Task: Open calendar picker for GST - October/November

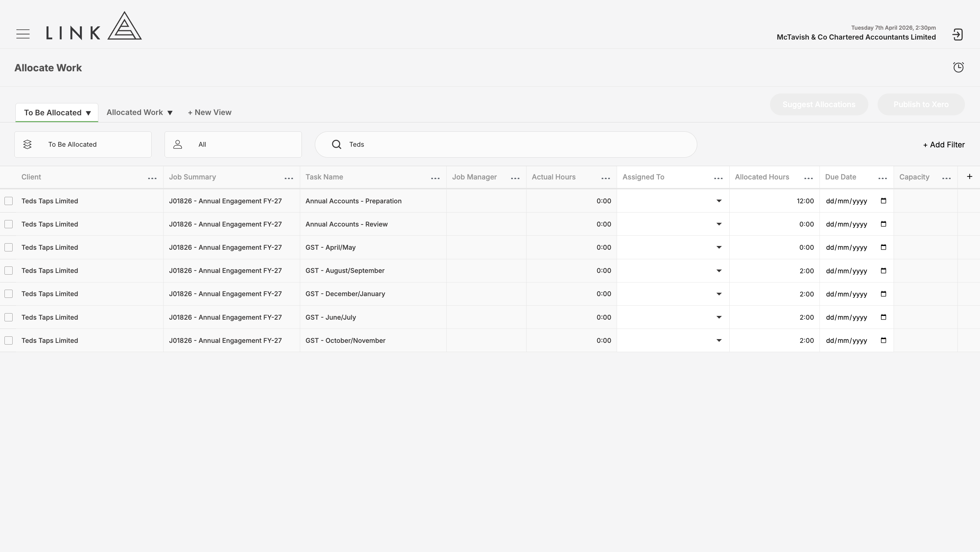Action: 883,340
